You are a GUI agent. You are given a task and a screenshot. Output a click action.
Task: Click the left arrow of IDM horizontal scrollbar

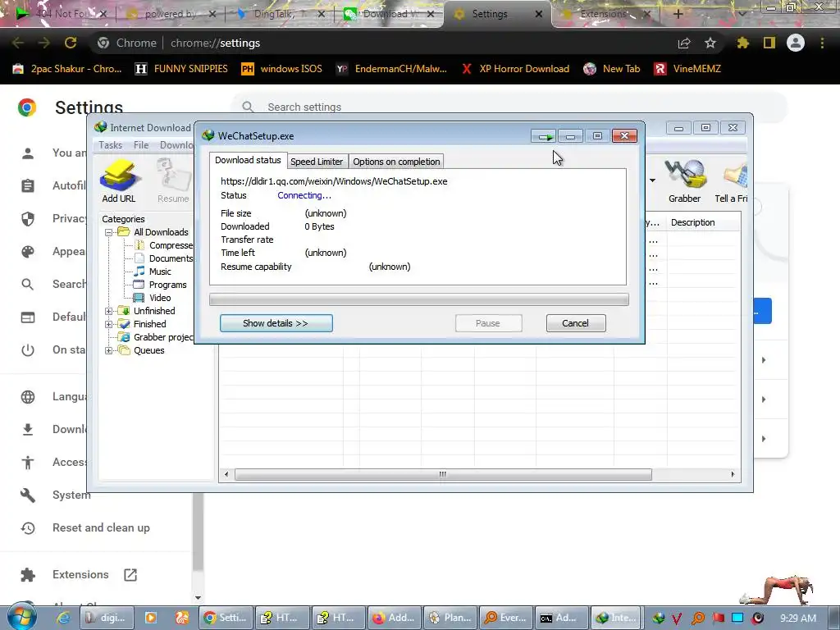click(x=226, y=474)
